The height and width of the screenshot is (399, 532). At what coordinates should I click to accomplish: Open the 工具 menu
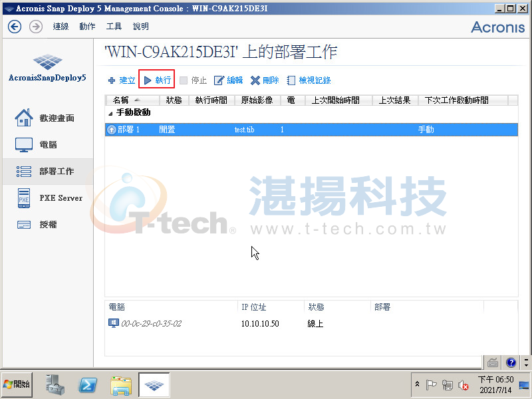(114, 27)
